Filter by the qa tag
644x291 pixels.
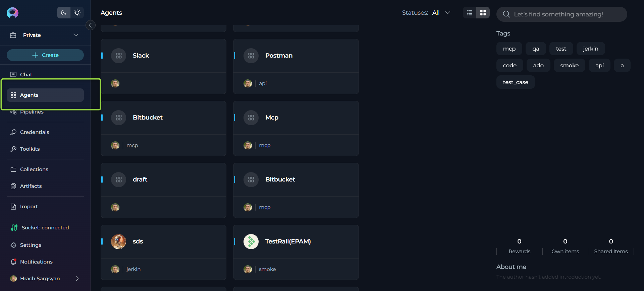536,49
